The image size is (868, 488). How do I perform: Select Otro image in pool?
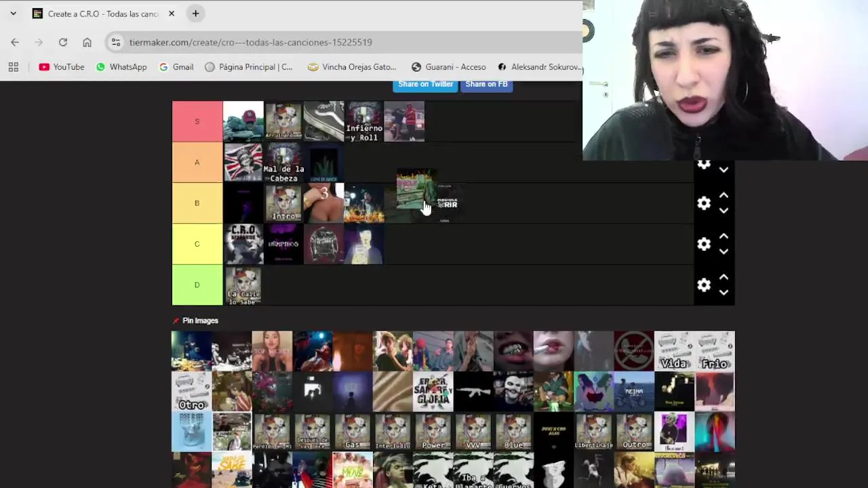point(192,392)
